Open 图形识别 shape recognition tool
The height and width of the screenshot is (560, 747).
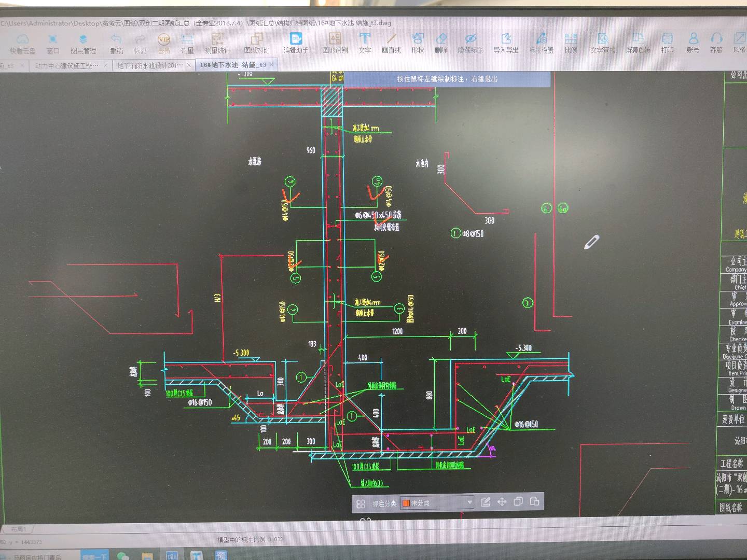(335, 44)
